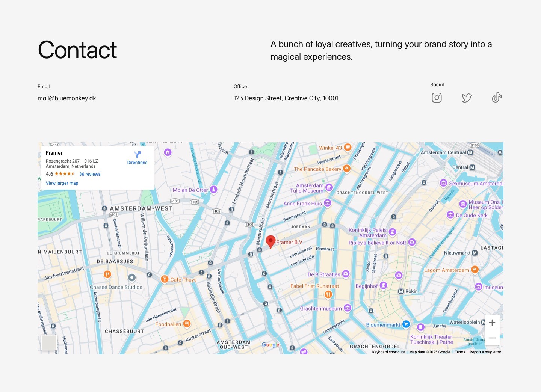Click Amsterdam Centraal station icon

470,152
